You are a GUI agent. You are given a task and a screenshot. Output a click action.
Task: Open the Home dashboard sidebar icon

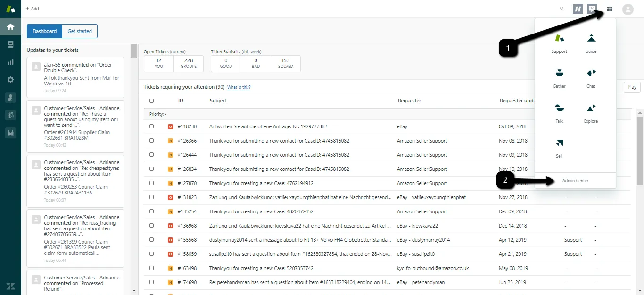tap(10, 27)
